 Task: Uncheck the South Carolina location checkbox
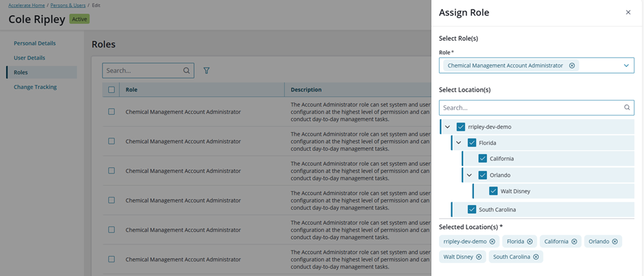coord(472,210)
